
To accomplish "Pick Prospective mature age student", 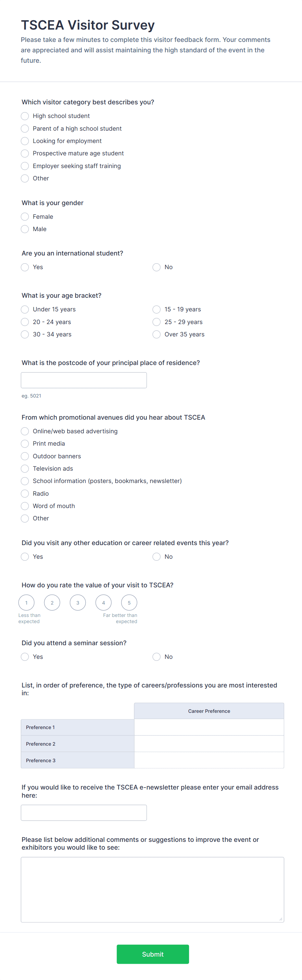I will pyautogui.click(x=25, y=154).
